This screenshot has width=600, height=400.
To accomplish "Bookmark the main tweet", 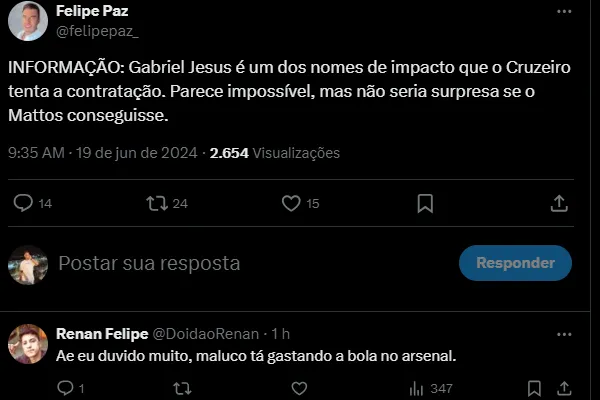I will (425, 203).
